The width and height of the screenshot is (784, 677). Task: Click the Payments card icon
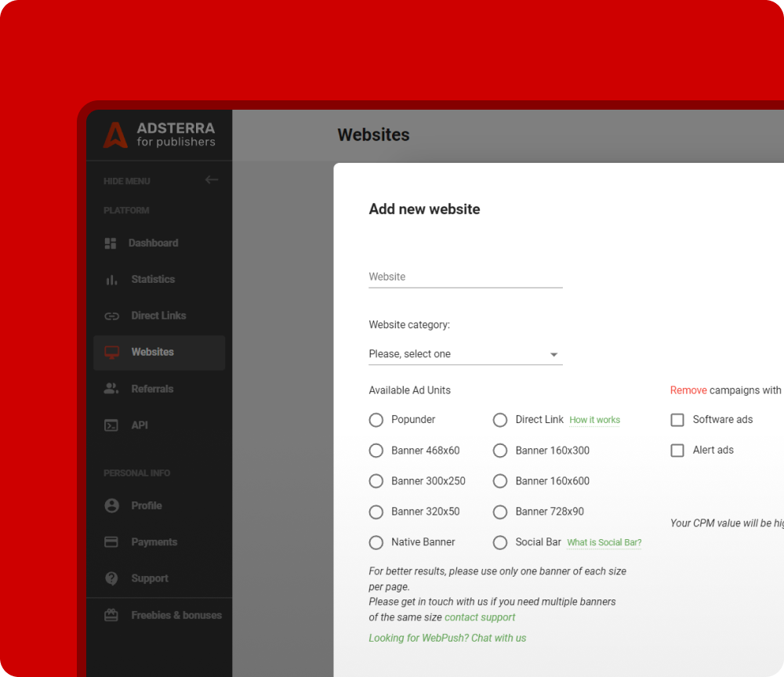[111, 542]
